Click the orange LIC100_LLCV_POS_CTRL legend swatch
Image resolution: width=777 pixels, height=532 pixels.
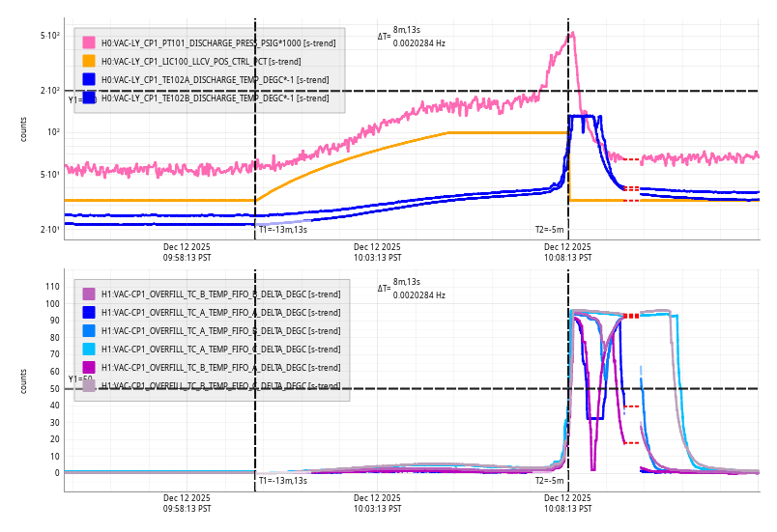tap(89, 61)
